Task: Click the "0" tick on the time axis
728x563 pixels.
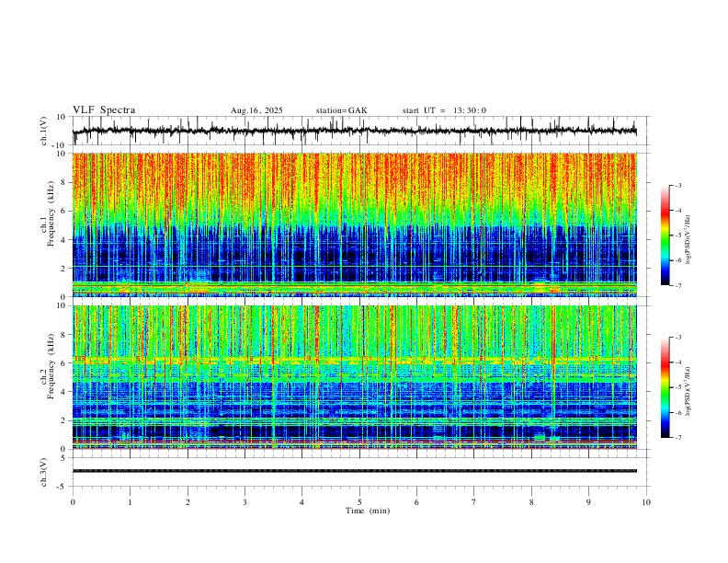Action: [x=73, y=502]
